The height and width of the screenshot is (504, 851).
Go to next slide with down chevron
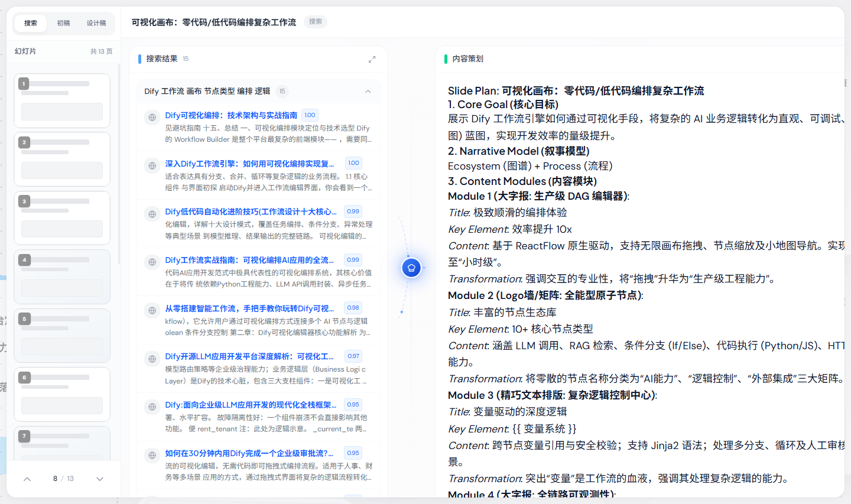click(100, 479)
